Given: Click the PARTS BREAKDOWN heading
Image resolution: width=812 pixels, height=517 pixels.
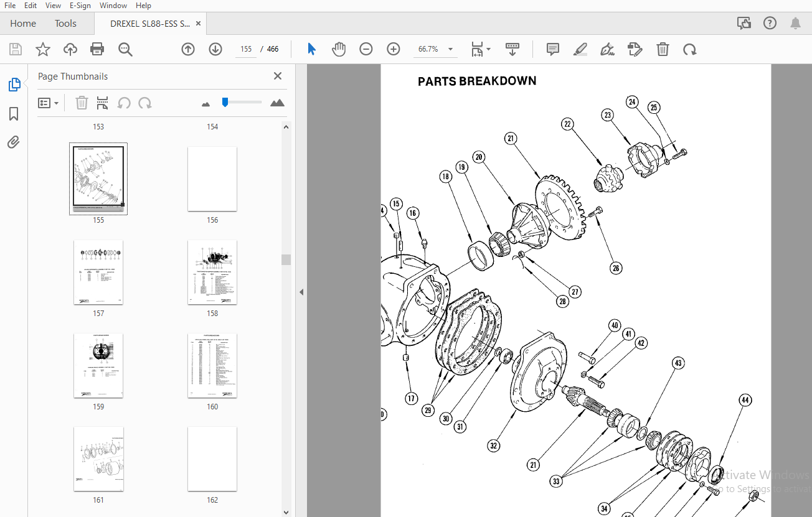Looking at the screenshot, I should [477, 81].
